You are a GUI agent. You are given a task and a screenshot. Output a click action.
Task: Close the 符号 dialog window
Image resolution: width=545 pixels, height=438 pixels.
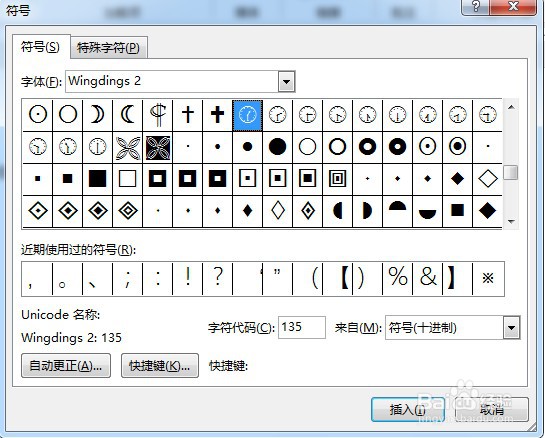pyautogui.click(x=513, y=7)
